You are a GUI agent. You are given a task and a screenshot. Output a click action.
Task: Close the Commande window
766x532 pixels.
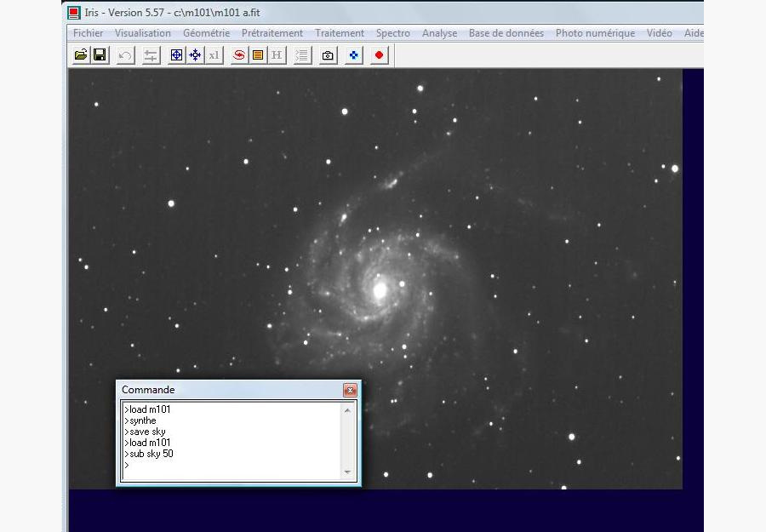click(350, 390)
